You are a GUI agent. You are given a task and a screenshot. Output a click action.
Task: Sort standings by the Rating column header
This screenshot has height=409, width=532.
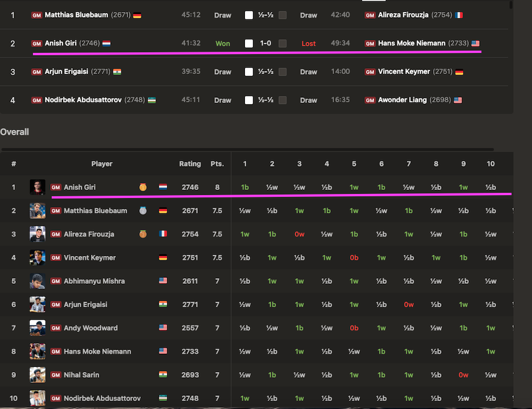pyautogui.click(x=190, y=164)
